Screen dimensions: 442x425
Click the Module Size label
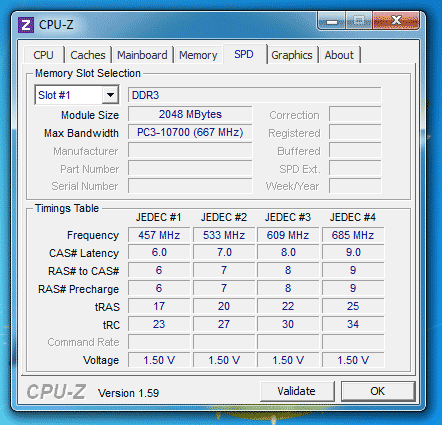[90, 115]
